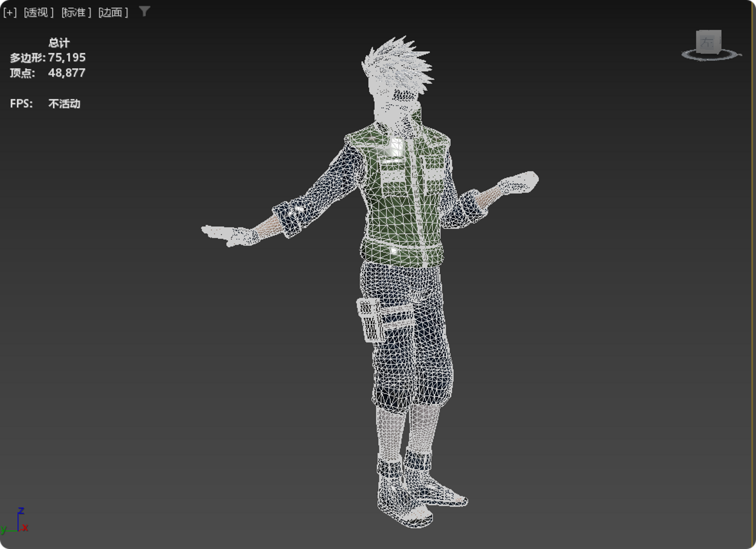Click the vertex count value 48,877
756x549 pixels.
[67, 73]
